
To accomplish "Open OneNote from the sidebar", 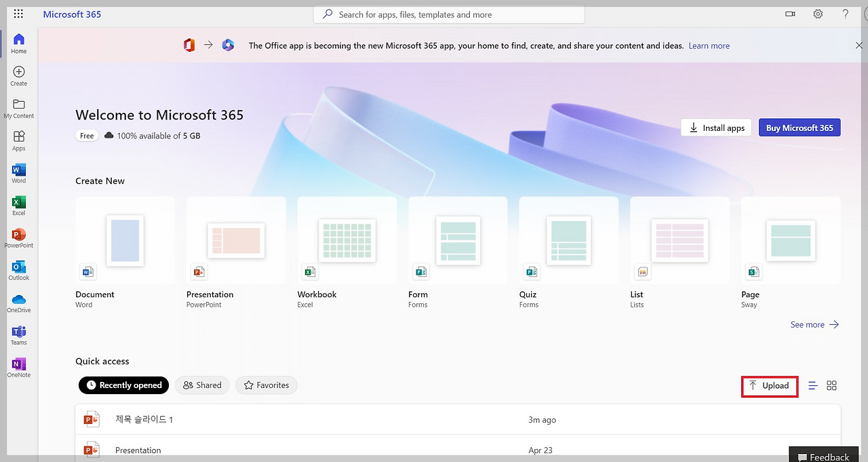I will click(x=19, y=368).
